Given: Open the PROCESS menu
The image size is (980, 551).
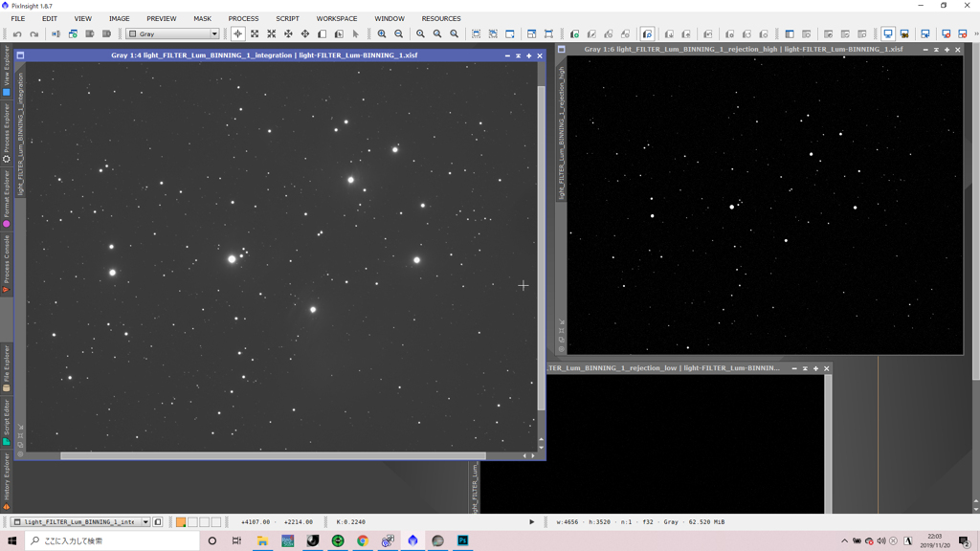Looking at the screenshot, I should click(243, 18).
